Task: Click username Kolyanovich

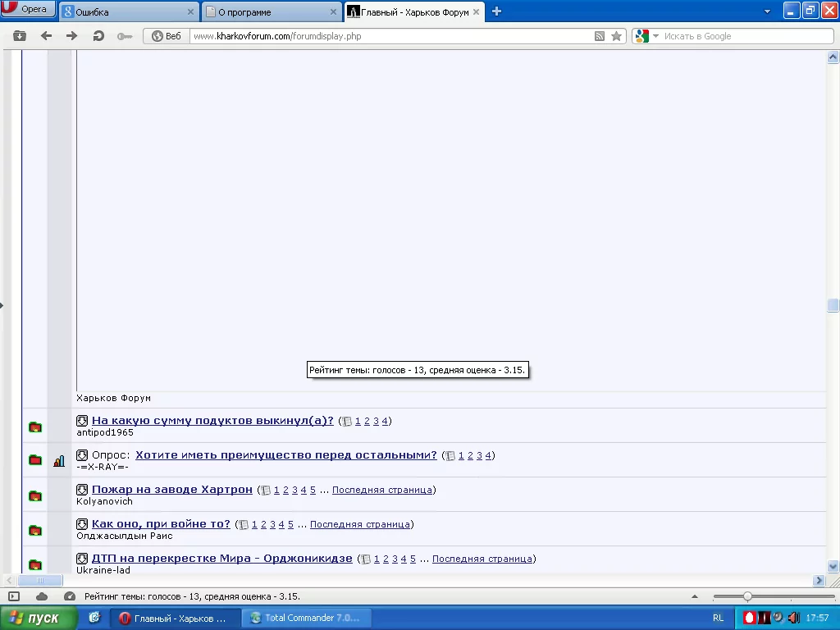Action: coord(104,501)
